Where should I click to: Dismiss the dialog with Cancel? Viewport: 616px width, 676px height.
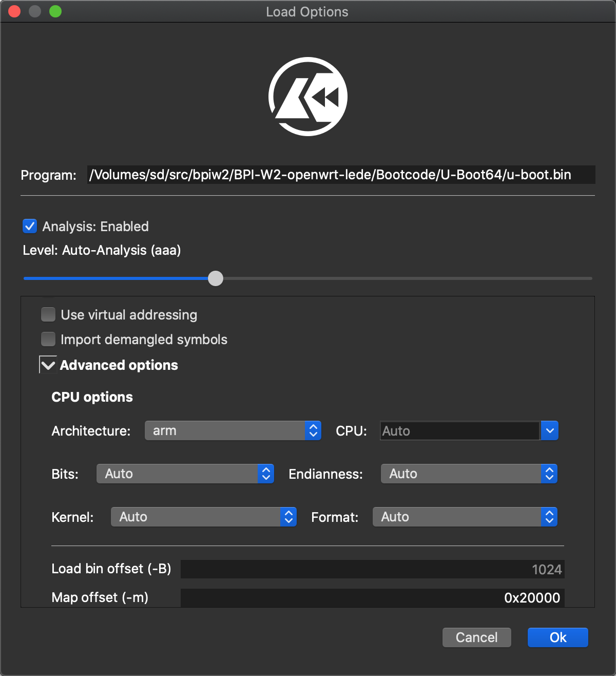coord(476,637)
